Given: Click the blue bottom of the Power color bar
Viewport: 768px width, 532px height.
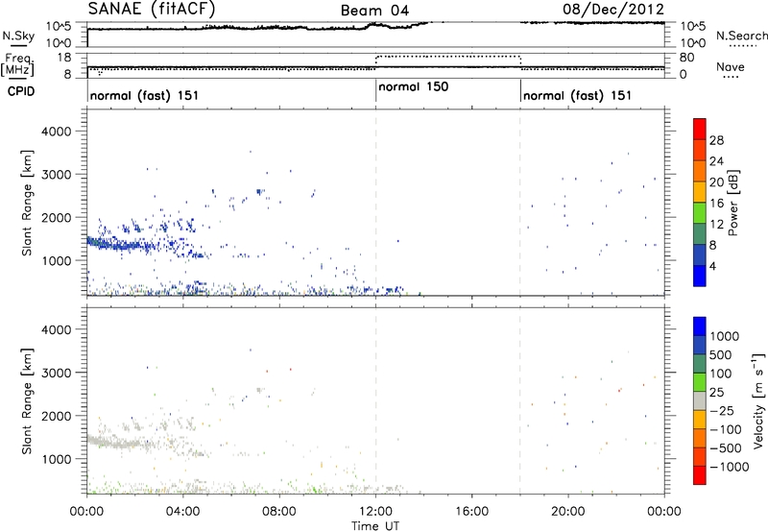Looking at the screenshot, I should click(x=700, y=276).
